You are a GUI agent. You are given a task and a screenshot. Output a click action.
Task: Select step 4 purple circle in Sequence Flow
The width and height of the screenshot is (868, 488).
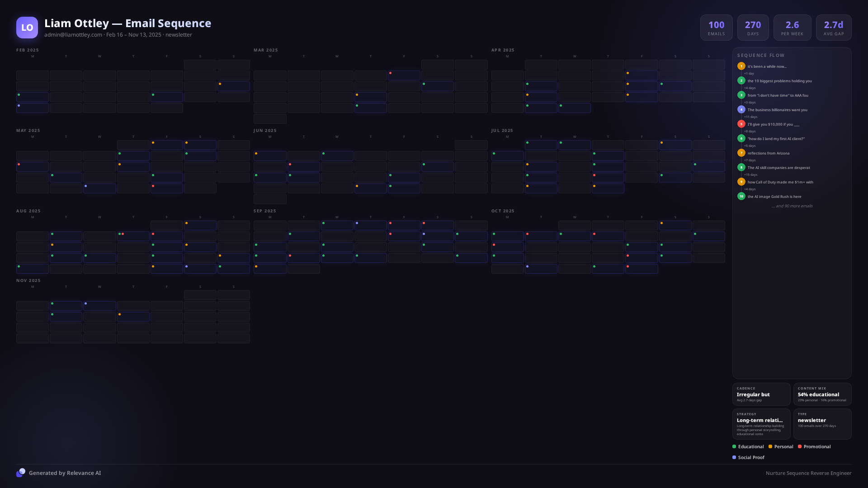pos(741,109)
